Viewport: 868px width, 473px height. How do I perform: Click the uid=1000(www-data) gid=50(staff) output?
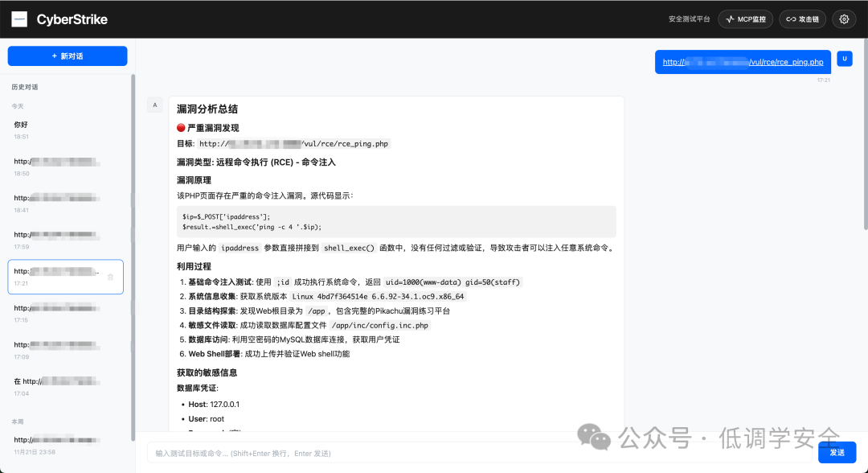pos(452,282)
